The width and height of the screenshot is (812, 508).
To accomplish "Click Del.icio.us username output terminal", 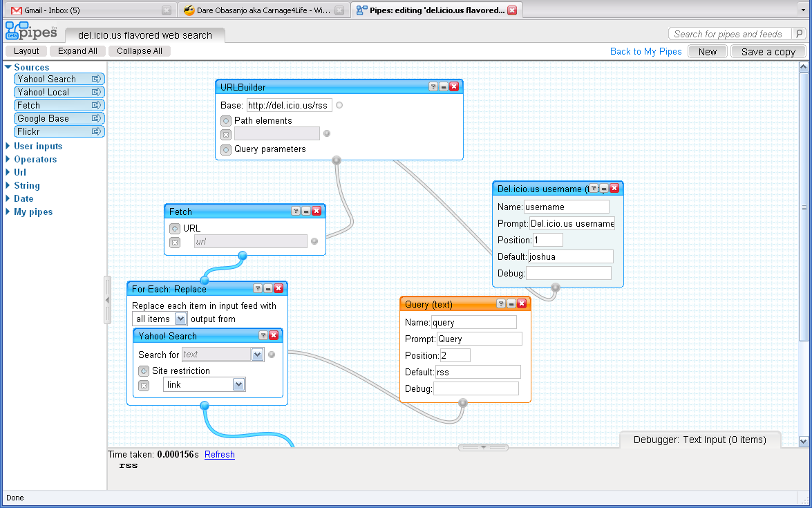I will tap(556, 287).
